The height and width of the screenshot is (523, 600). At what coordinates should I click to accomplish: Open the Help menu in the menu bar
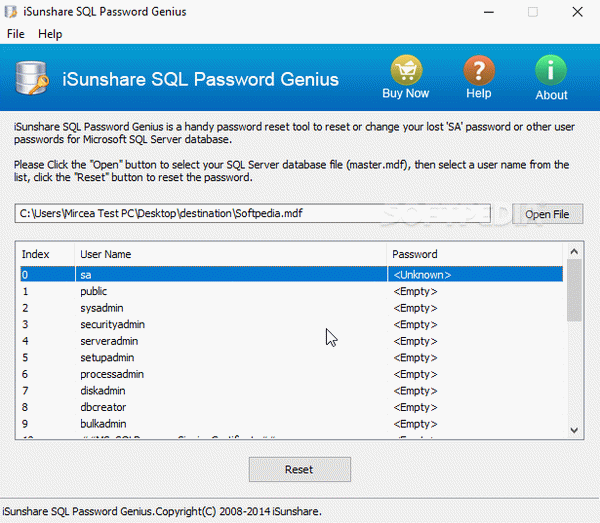click(x=50, y=34)
